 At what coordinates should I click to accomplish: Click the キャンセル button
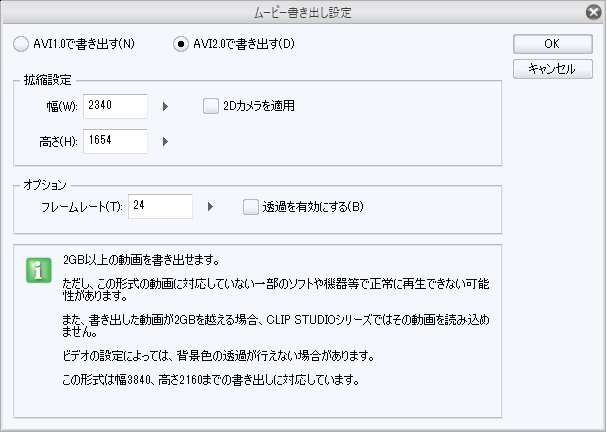pyautogui.click(x=551, y=69)
